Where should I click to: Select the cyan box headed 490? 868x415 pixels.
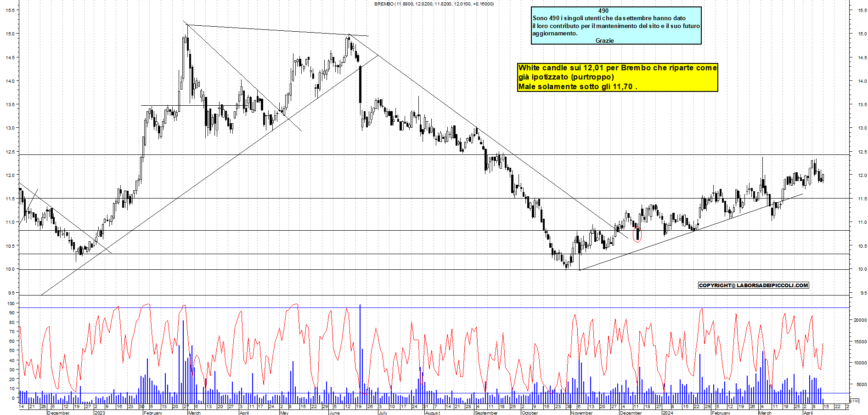pos(616,25)
